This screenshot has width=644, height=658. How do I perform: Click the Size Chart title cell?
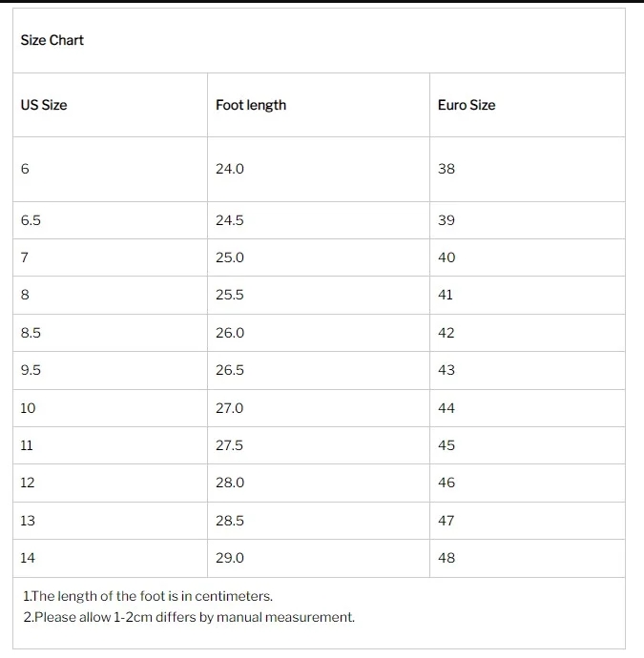coord(319,40)
